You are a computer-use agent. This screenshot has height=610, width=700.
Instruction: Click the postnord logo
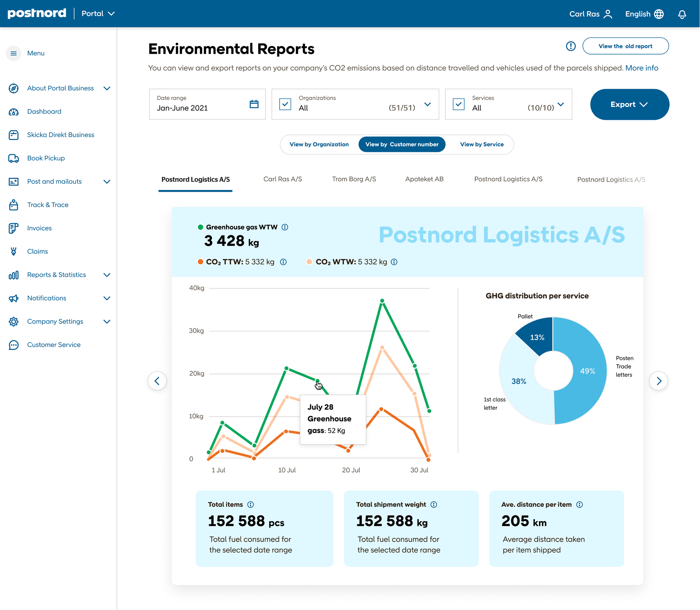pyautogui.click(x=37, y=13)
